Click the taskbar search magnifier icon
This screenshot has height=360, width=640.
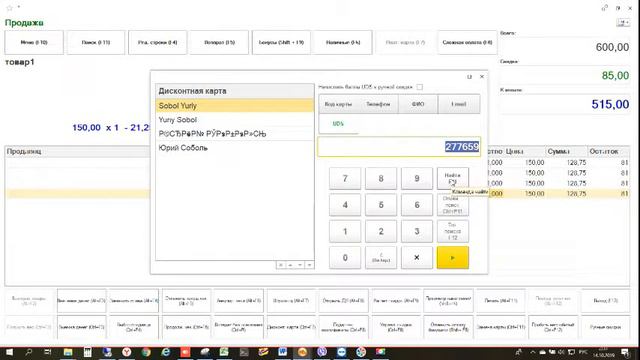pyautogui.click(x=29, y=352)
